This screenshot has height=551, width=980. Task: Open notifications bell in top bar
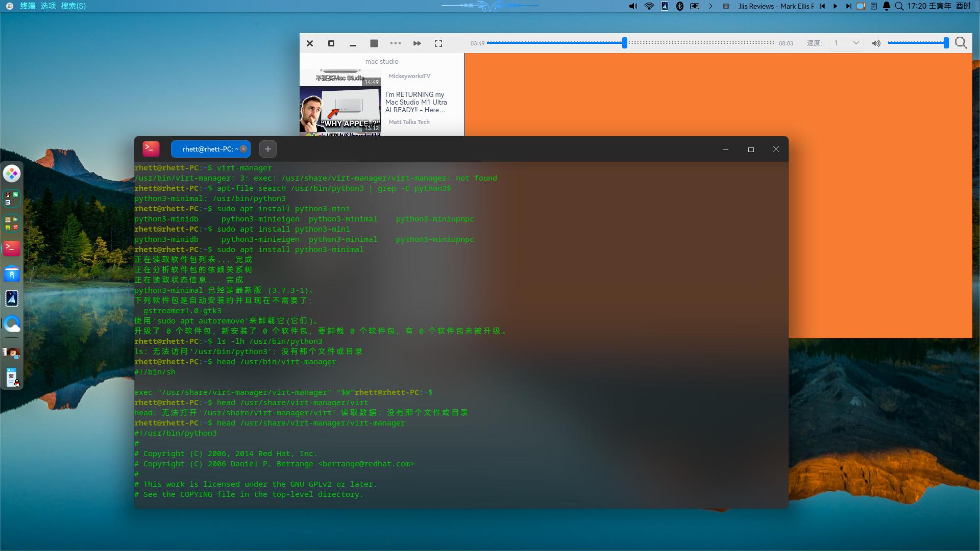pos(886,6)
